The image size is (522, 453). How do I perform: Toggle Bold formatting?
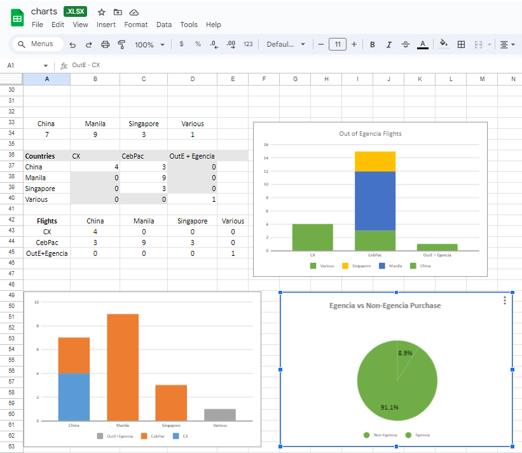[x=372, y=44]
